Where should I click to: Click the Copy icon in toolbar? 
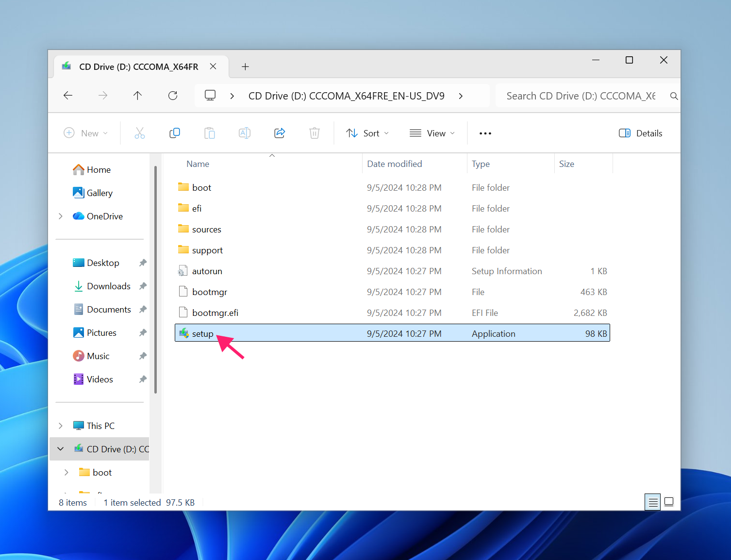coord(175,133)
